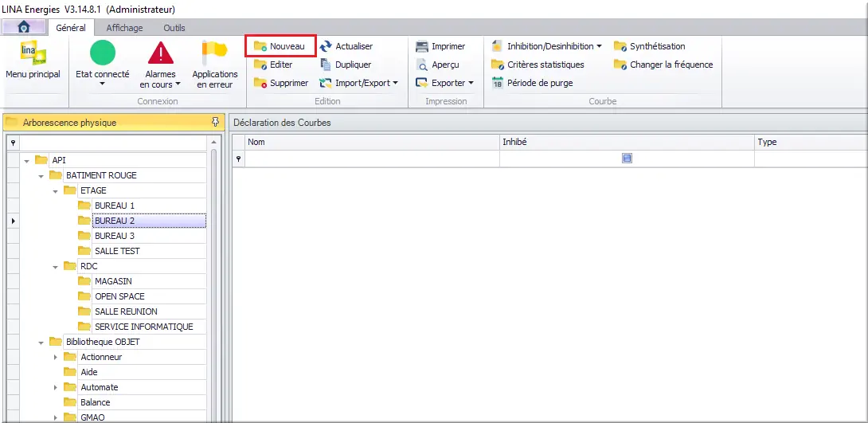Click the Dupliquer button label

[x=354, y=65]
